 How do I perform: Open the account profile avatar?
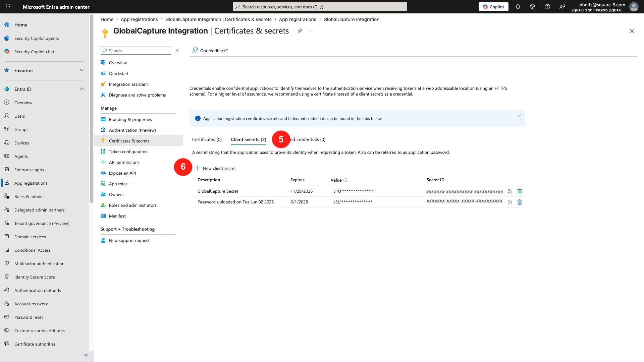pyautogui.click(x=634, y=7)
